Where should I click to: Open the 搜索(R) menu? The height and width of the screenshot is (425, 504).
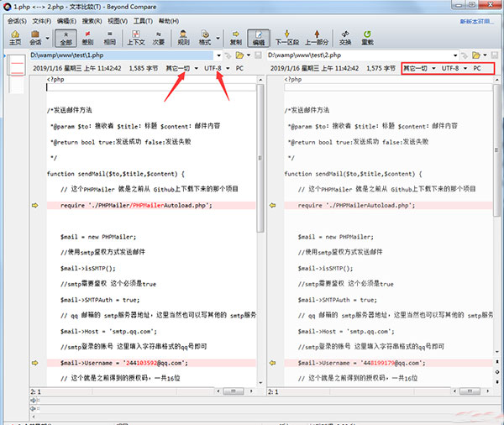click(92, 21)
